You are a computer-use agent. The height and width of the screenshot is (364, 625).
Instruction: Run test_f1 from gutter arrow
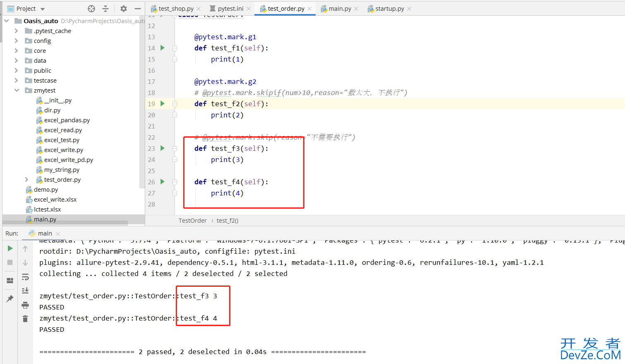click(x=163, y=48)
